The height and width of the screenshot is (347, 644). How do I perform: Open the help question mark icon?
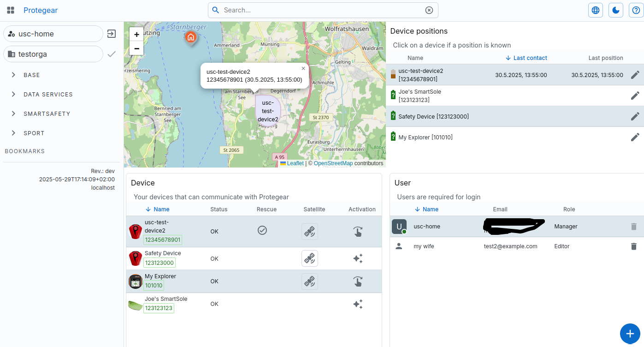(636, 10)
